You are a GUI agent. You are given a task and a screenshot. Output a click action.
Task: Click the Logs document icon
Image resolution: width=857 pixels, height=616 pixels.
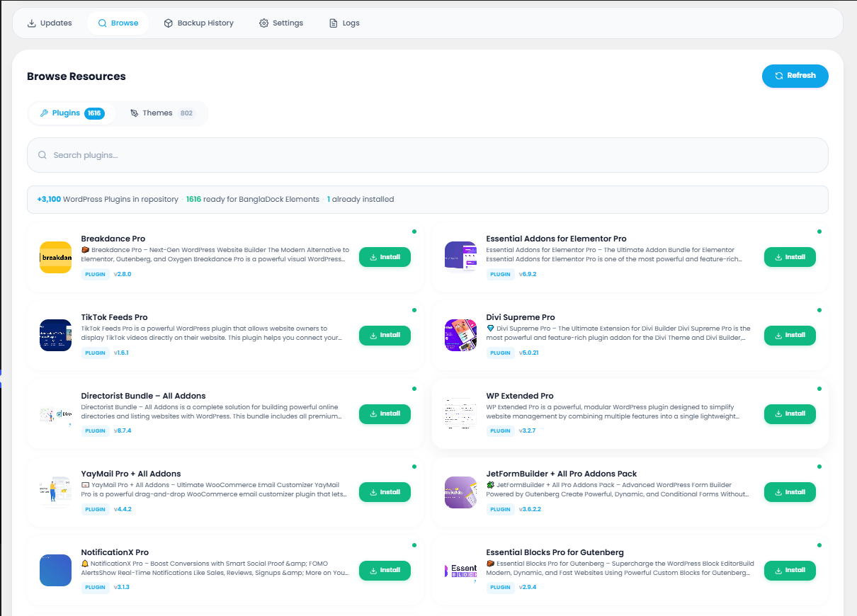(x=333, y=23)
